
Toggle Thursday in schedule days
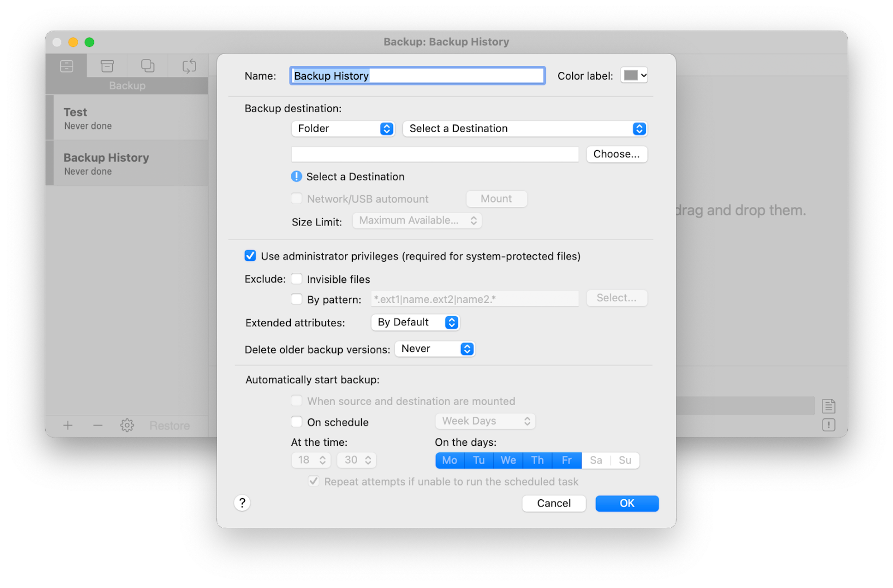coord(537,460)
